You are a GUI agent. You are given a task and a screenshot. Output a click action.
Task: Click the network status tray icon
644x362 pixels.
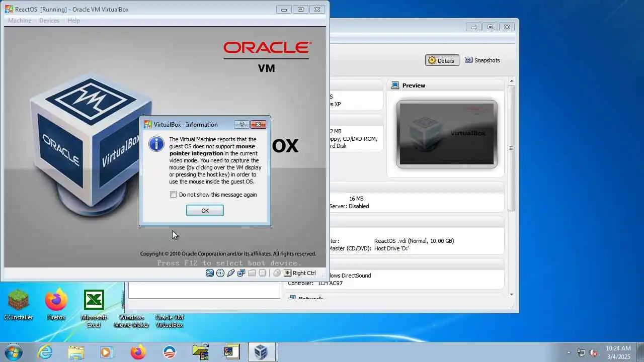pyautogui.click(x=581, y=352)
